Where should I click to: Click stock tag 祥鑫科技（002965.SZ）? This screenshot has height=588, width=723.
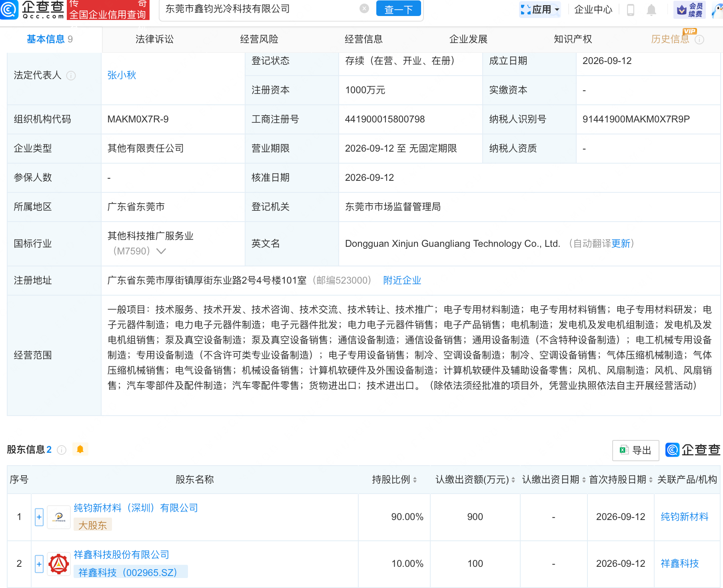coord(130,572)
